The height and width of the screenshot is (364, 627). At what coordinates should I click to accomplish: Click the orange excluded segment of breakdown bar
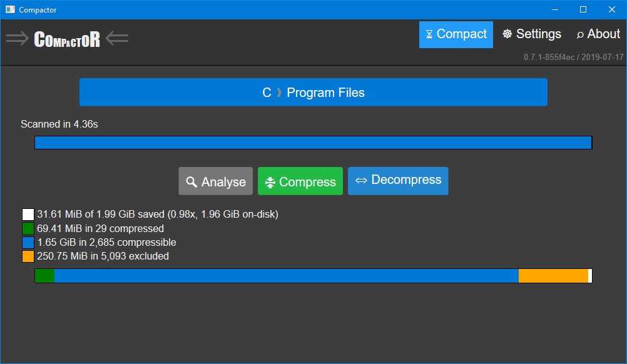(553, 276)
